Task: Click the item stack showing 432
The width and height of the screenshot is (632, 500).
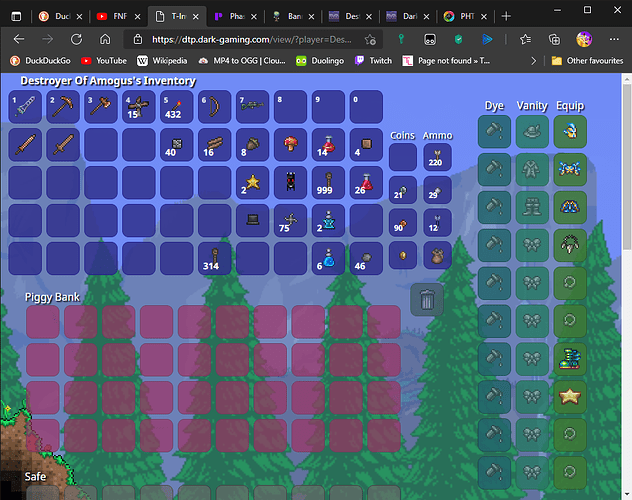Action: click(x=177, y=107)
